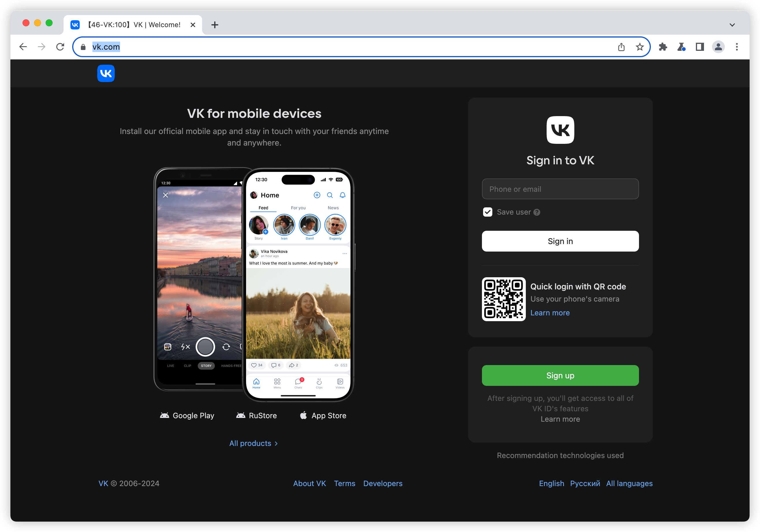
Task: Click the share page icon in address bar
Action: (x=621, y=47)
